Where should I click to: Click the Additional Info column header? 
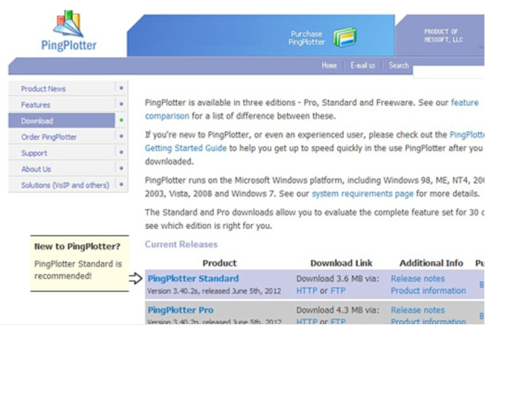coord(431,263)
